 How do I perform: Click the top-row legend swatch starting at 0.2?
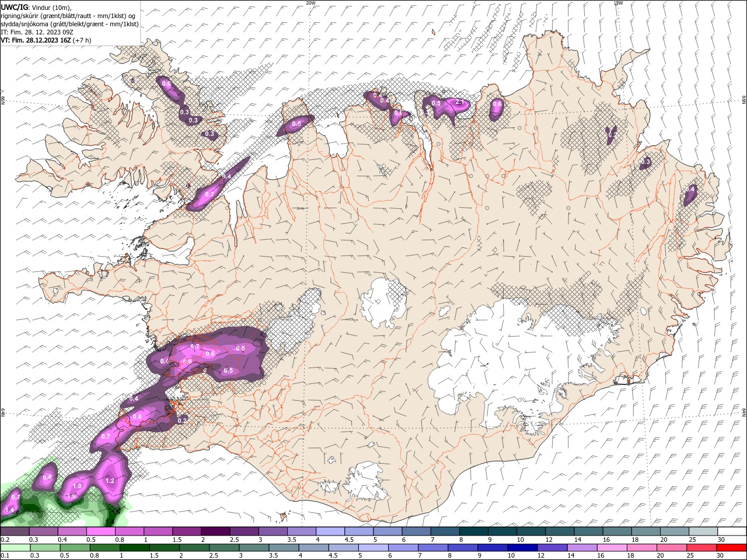click(x=15, y=531)
